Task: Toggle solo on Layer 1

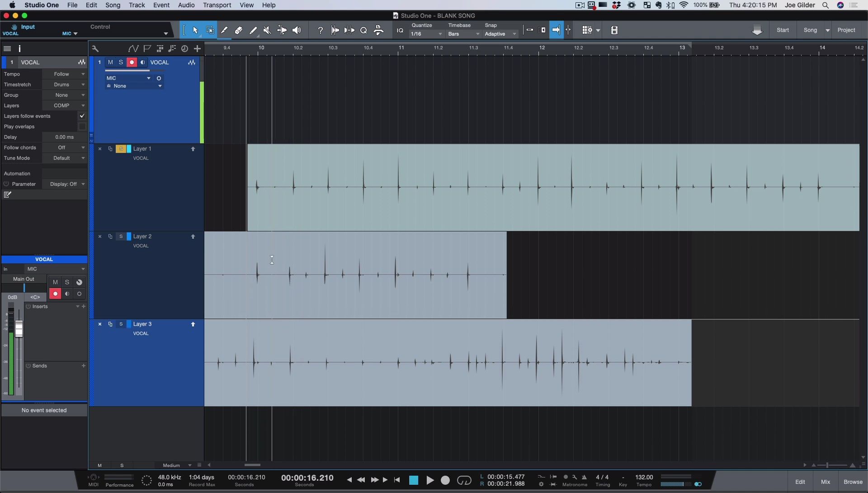Action: 121,149
